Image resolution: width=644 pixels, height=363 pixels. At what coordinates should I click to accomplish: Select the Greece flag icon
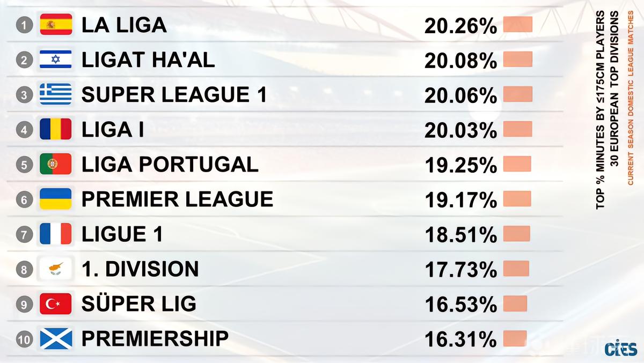56,94
